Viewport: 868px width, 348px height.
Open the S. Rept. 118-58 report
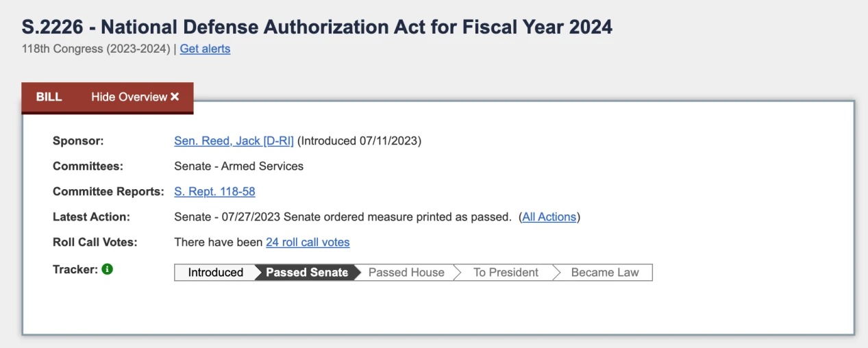pos(214,192)
